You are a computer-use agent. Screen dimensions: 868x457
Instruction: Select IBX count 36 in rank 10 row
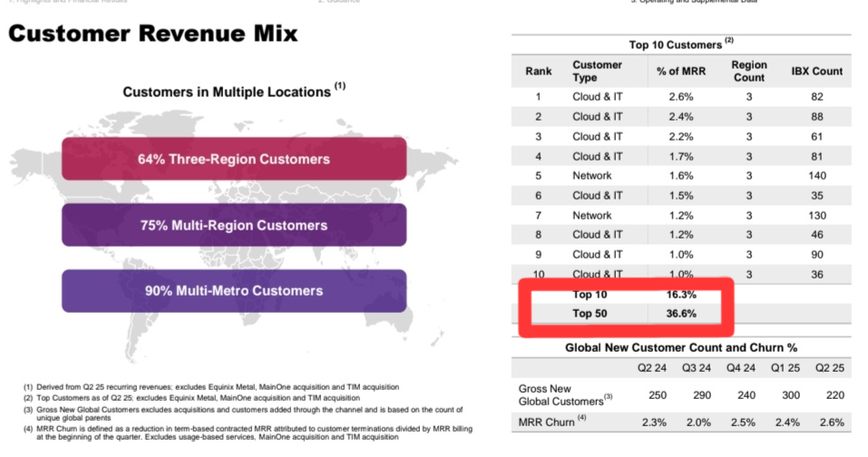817,275
